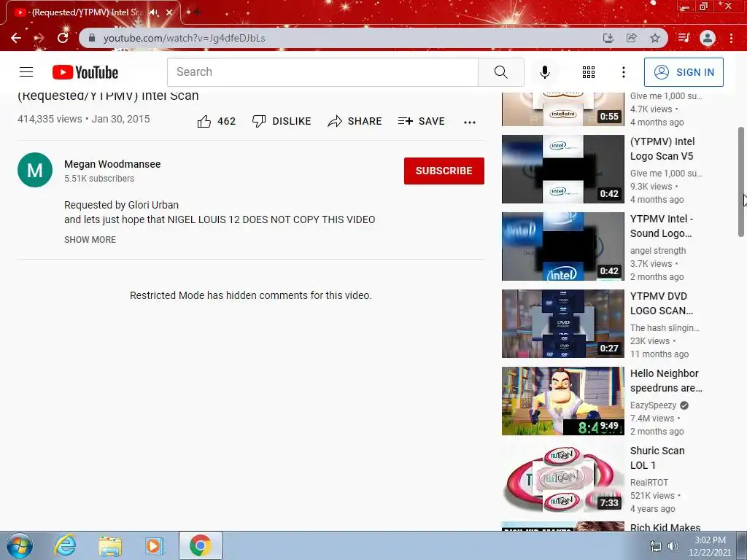
Task: Go back with the browser back arrow
Action: pos(16,38)
